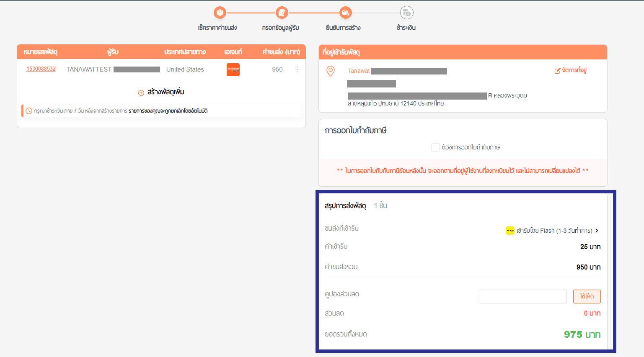Click the สรุปการส่งพัสดุ summary heading

click(x=345, y=205)
